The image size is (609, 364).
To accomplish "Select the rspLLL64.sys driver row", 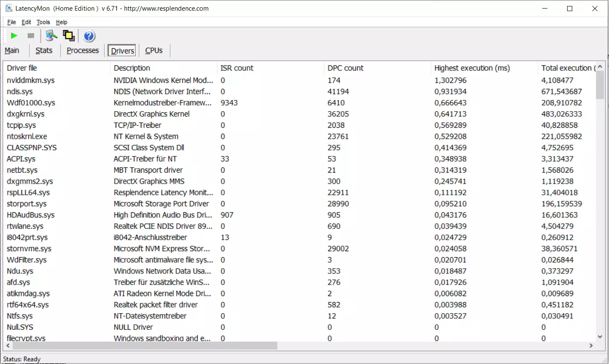I will tap(299, 193).
